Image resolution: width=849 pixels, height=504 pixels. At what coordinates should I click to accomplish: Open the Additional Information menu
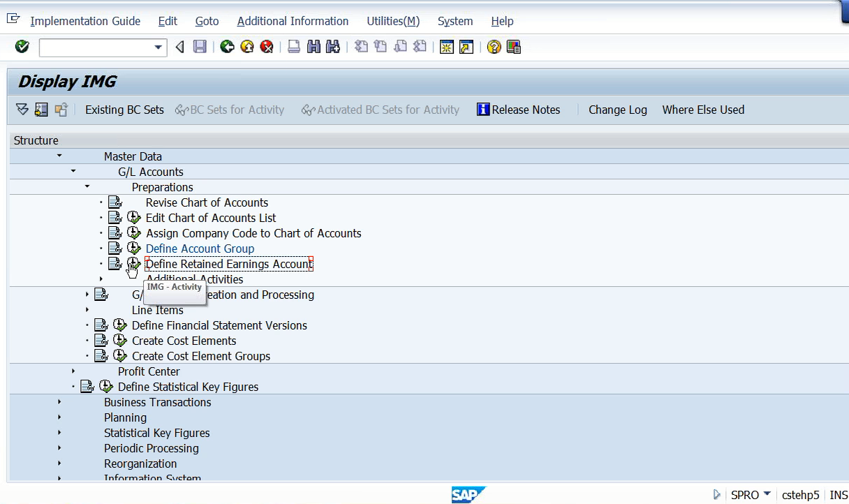pyautogui.click(x=293, y=21)
